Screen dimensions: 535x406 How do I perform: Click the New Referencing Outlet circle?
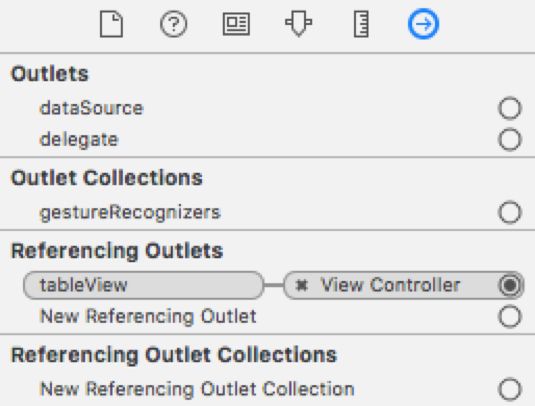coord(510,316)
